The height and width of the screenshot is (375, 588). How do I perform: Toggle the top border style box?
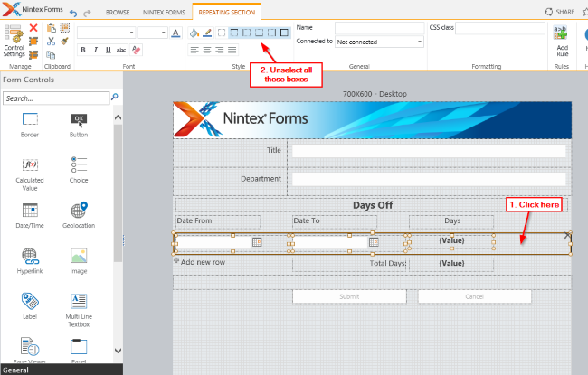pyautogui.click(x=234, y=33)
